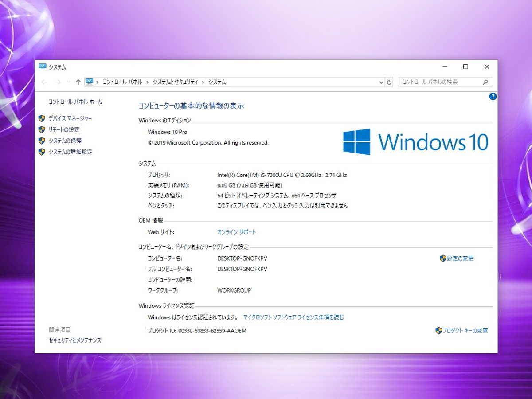Open セキュリティとメンテナンス link
The width and height of the screenshot is (532, 399).
75,340
